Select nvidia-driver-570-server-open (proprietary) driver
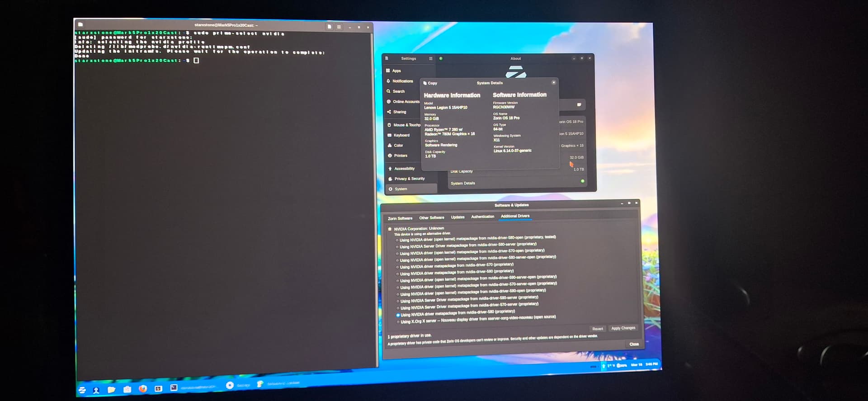868x401 pixels. (476, 285)
